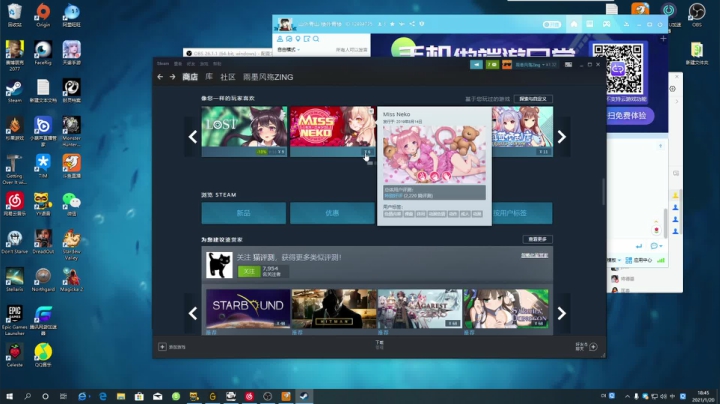Click the green 关注 follow curator button
Screen dimensions: 720x404
click(249, 271)
